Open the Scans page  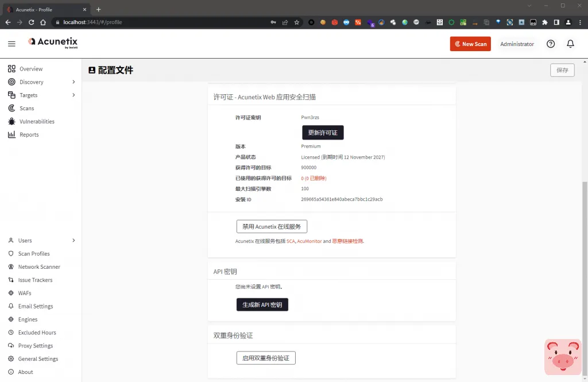[x=26, y=108]
